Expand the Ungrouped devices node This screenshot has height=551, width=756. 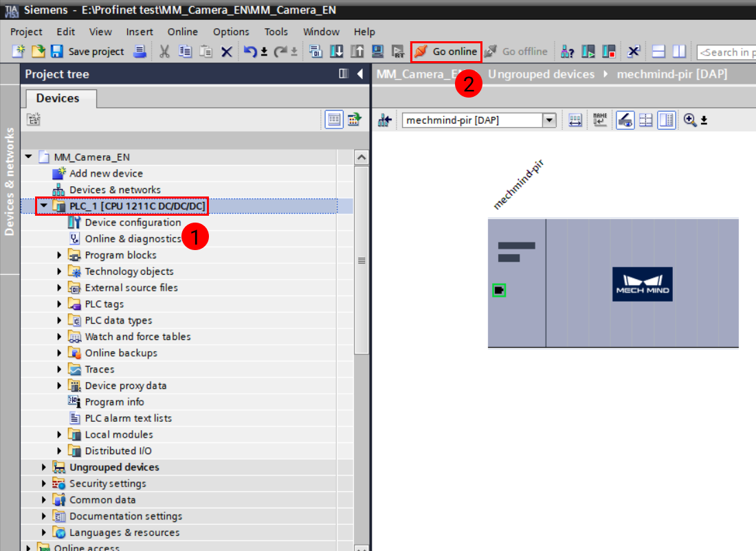click(44, 467)
